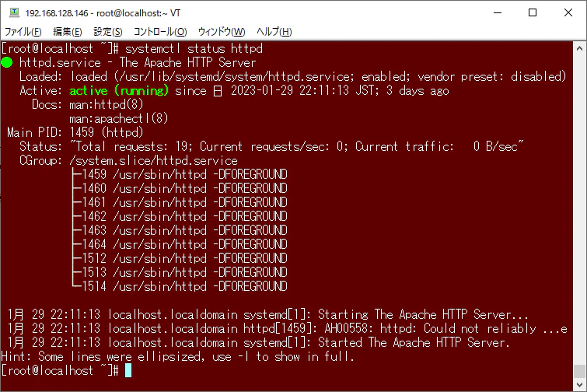The width and height of the screenshot is (587, 392).
Task: Minimize the Tera Term window
Action: coord(497,12)
